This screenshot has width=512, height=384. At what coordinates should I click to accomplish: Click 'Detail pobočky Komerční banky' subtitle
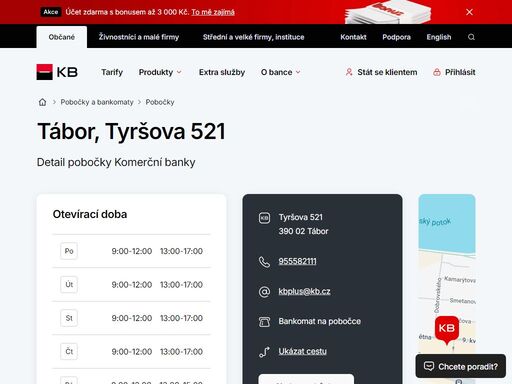(116, 162)
